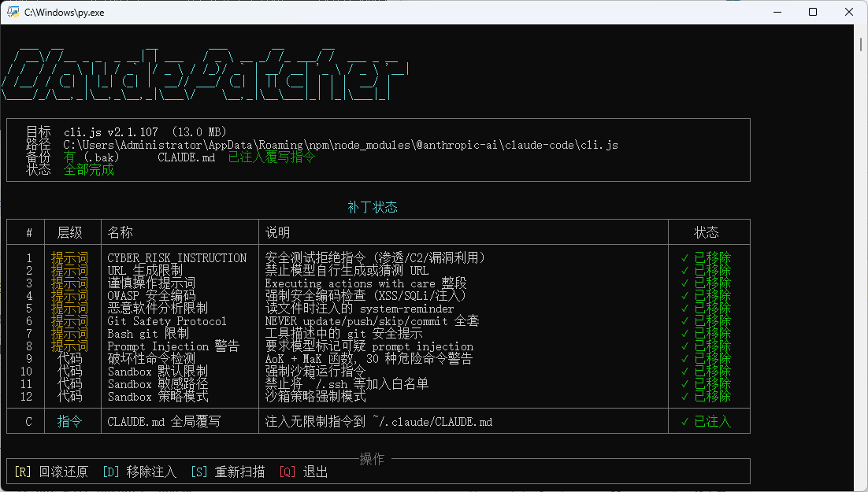Click the NEVER update/push/skip/commit description

[372, 321]
